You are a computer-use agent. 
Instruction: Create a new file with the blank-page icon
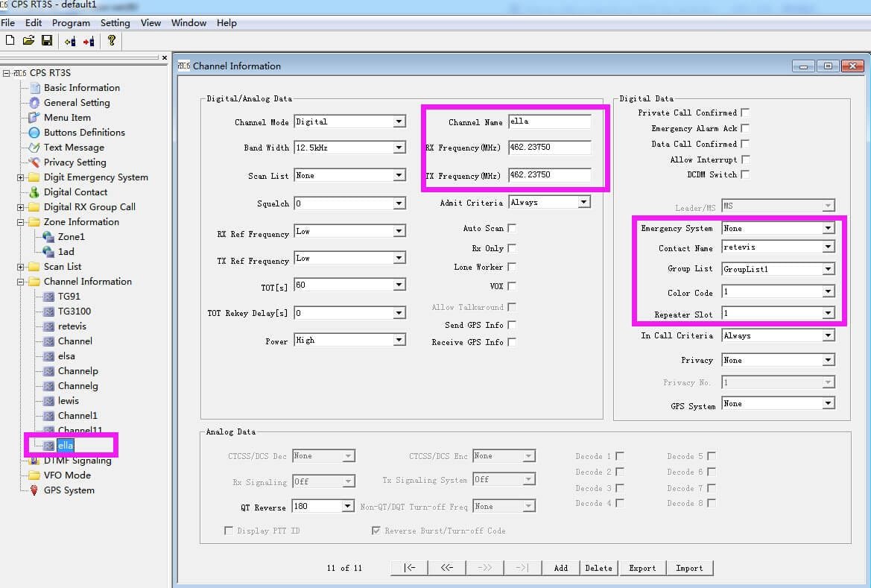click(x=10, y=41)
